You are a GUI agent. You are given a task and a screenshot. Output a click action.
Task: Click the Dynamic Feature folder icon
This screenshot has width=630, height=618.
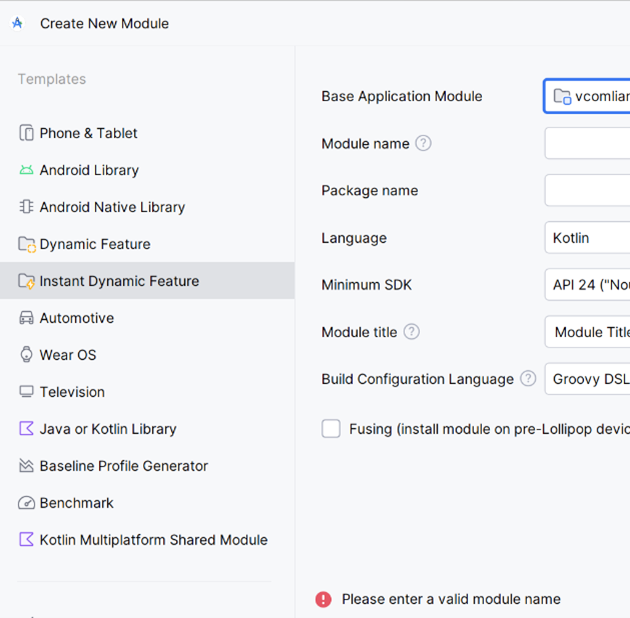click(27, 244)
